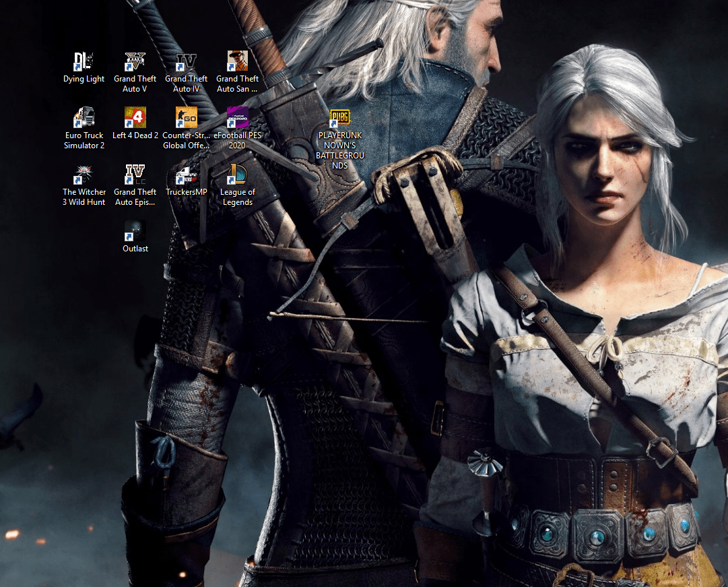
Task: Click the "eFootball PES 2020" label
Action: coord(237,140)
